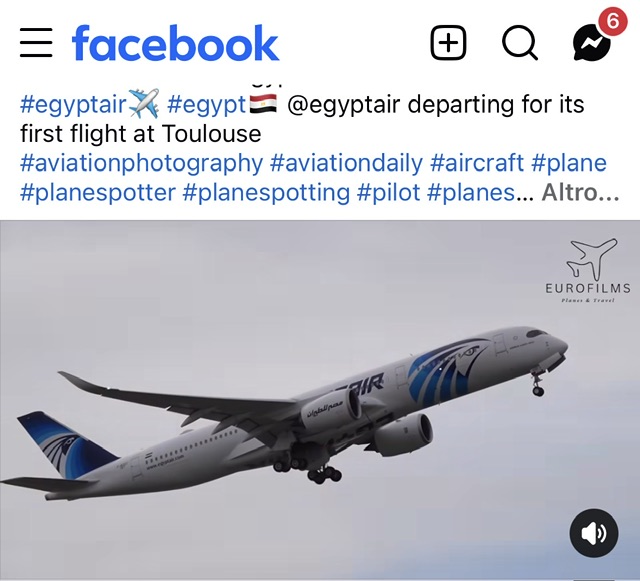Screen dimensions: 640x581
Task: Open the #aviationdaily hashtag
Action: point(346,163)
